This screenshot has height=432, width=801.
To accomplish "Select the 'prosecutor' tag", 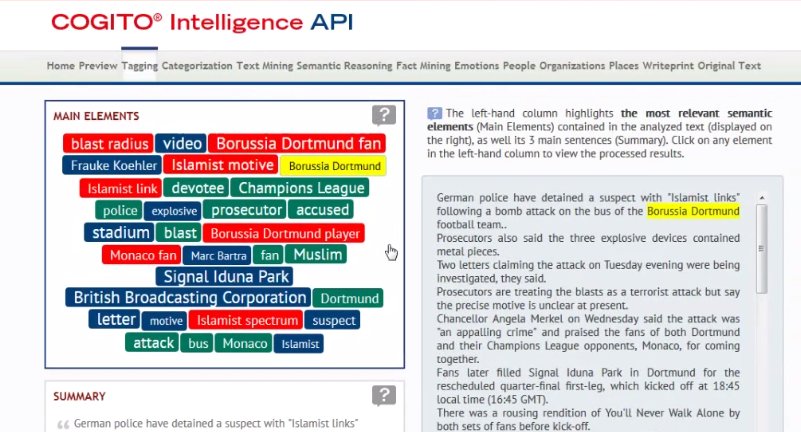I will click(245, 210).
